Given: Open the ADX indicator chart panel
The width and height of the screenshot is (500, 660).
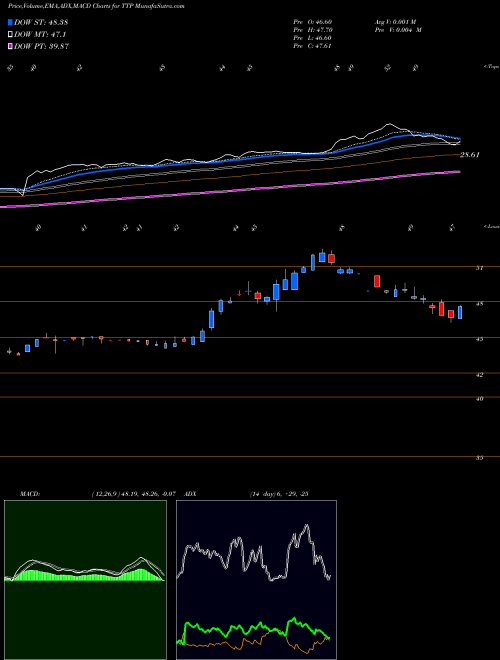Looking at the screenshot, I should (256, 580).
